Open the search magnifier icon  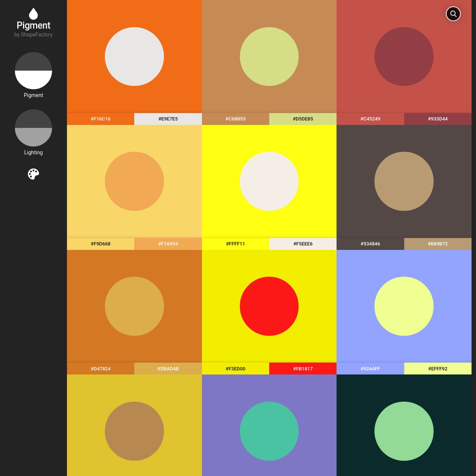453,13
